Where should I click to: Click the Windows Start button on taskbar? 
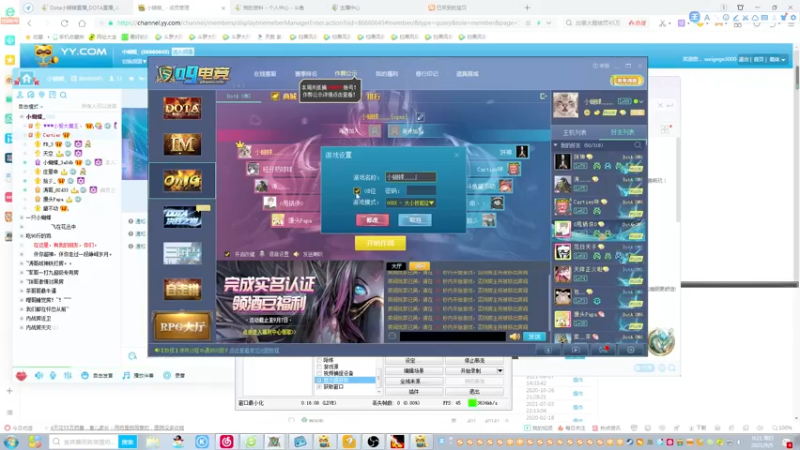coord(11,442)
